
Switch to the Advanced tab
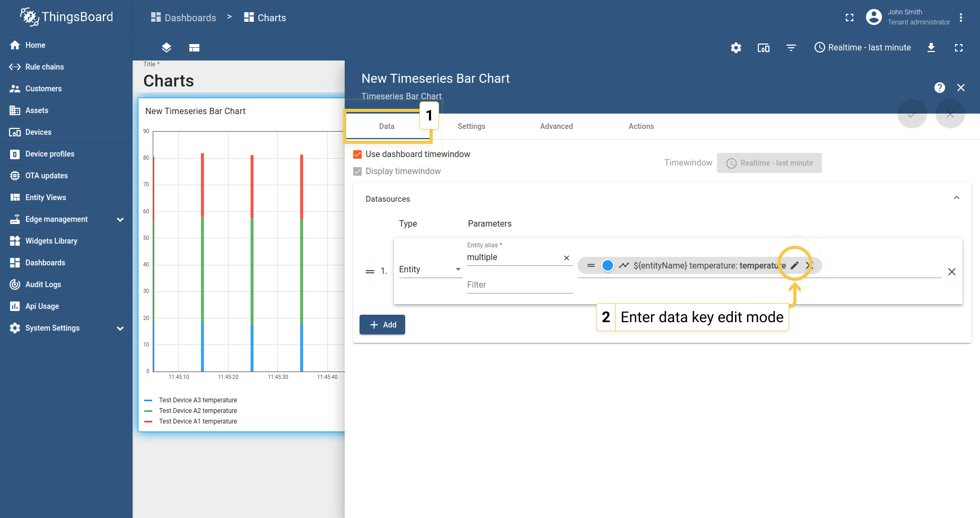pos(556,126)
